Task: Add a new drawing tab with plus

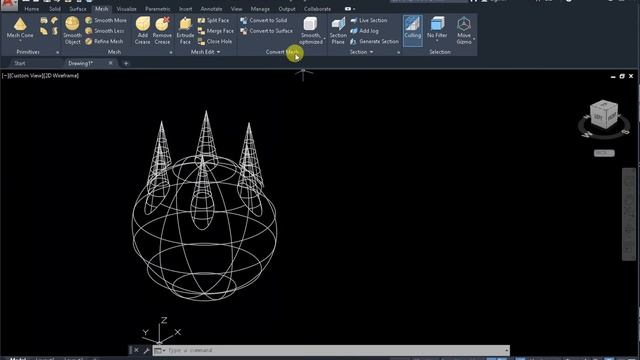Action: [126, 63]
